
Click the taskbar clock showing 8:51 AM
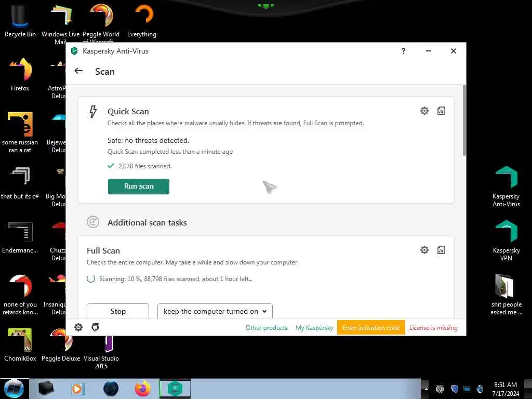[x=506, y=389]
